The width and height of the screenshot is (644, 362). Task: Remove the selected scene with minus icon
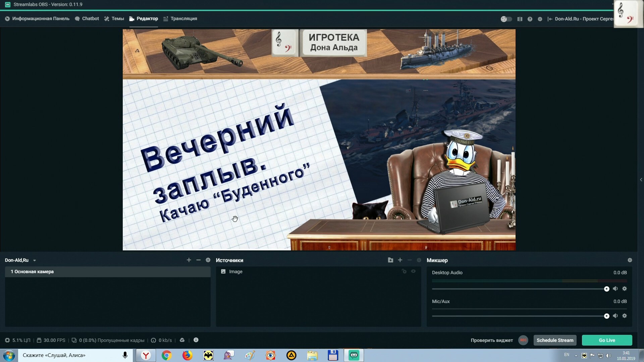[198, 260]
